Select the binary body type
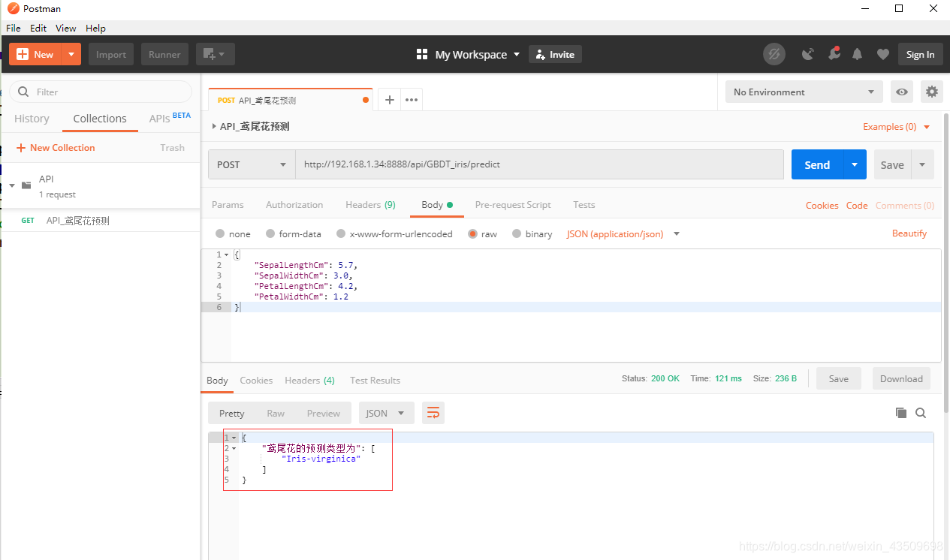 coord(517,234)
